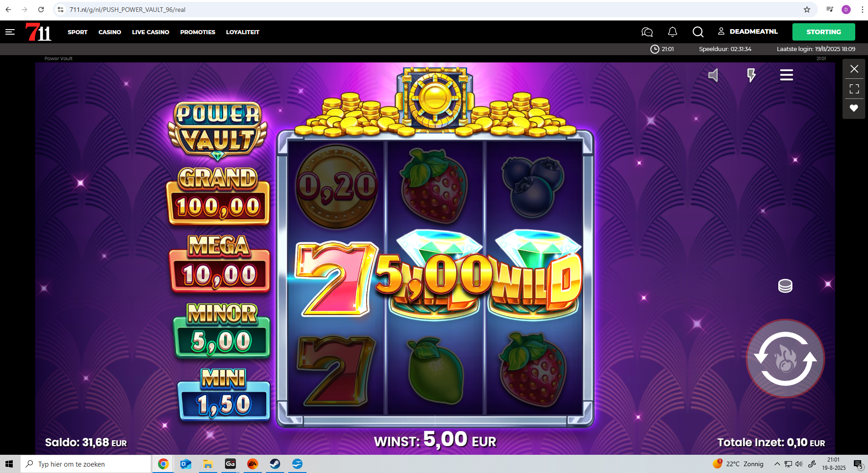Toggle the lightning bolt turbo spin icon
This screenshot has width=868, height=473.
(751, 75)
